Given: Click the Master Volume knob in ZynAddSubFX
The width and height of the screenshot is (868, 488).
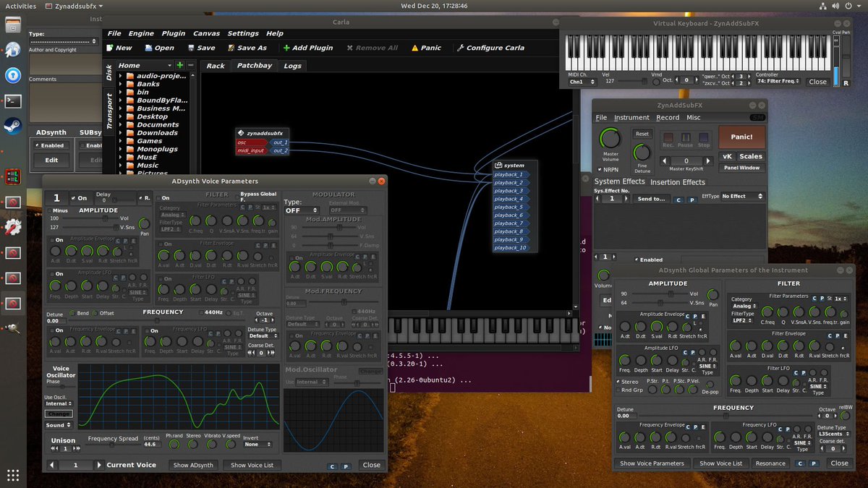Looking at the screenshot, I should [610, 138].
